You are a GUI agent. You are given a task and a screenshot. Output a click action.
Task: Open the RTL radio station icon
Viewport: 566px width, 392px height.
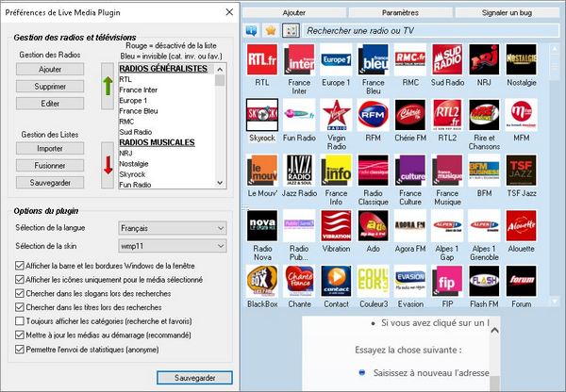262,59
